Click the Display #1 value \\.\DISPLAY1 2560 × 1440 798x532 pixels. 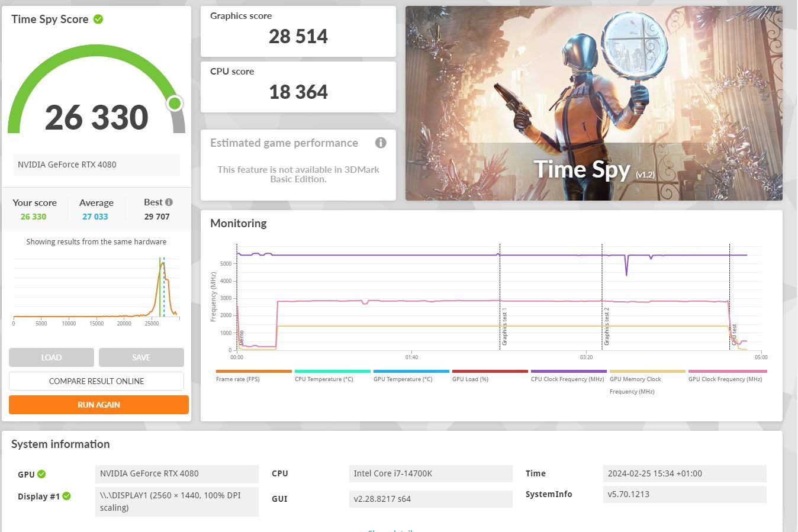[x=177, y=501]
